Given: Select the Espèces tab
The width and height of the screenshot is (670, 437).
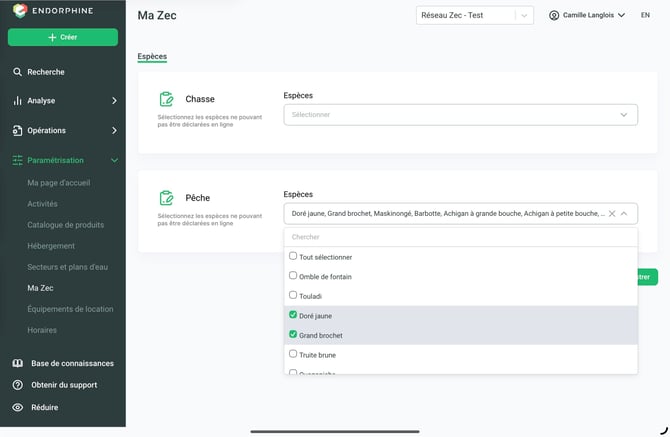Looking at the screenshot, I should pyautogui.click(x=152, y=56).
